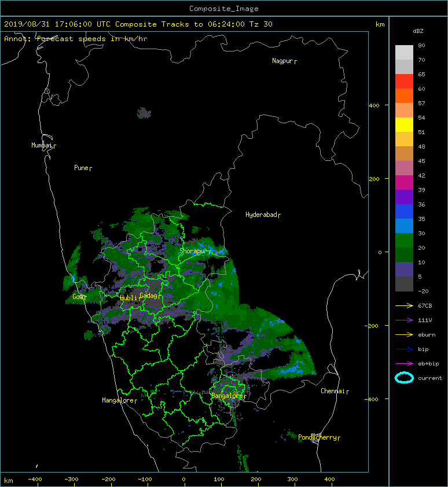The image size is (448, 487).
Task: Click the Pune city label
Action: tap(83, 168)
